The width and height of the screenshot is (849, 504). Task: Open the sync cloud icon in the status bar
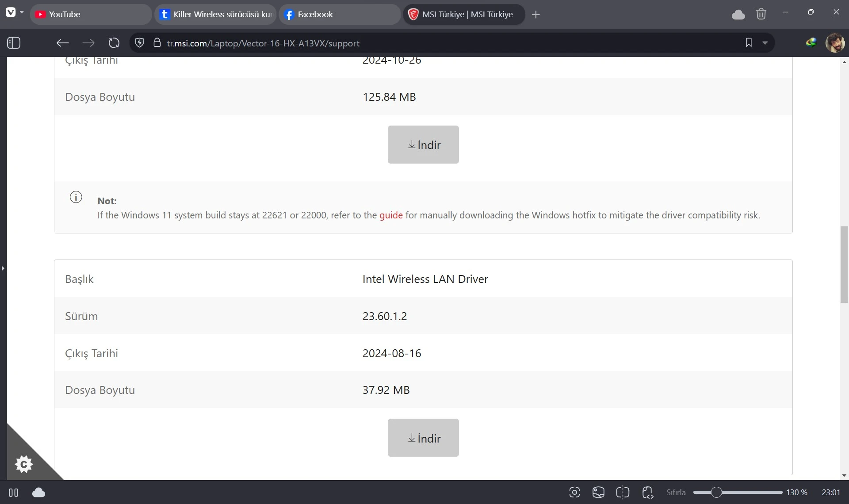coord(39,493)
